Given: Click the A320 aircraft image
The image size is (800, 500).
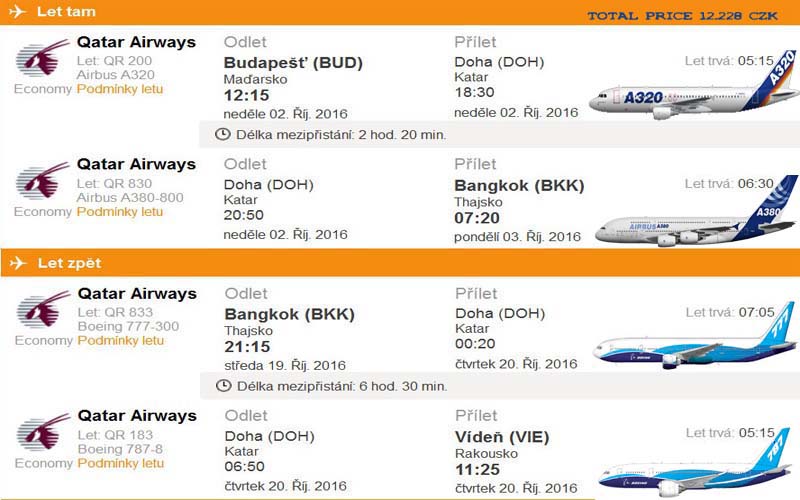Looking at the screenshot, I should (694, 86).
